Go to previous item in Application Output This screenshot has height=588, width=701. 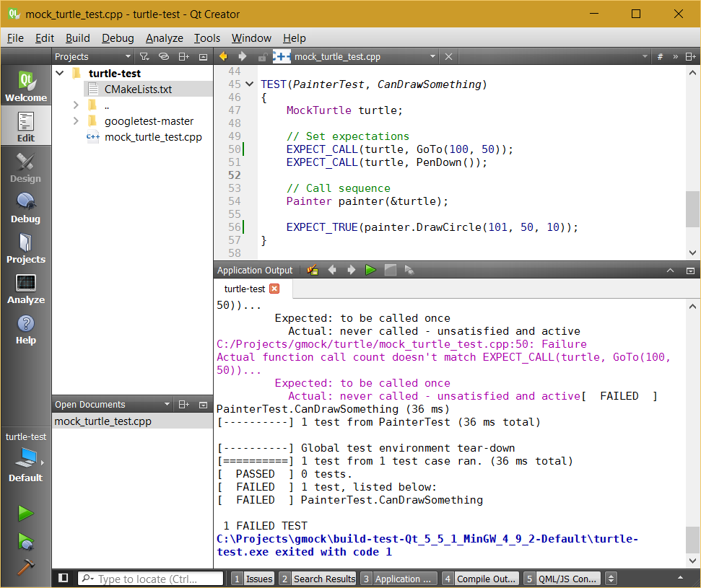332,270
